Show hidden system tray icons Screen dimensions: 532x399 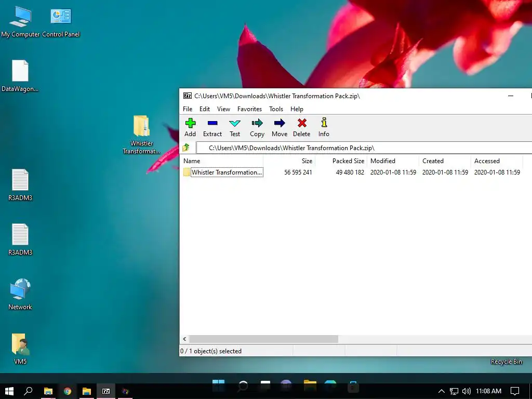pos(442,391)
